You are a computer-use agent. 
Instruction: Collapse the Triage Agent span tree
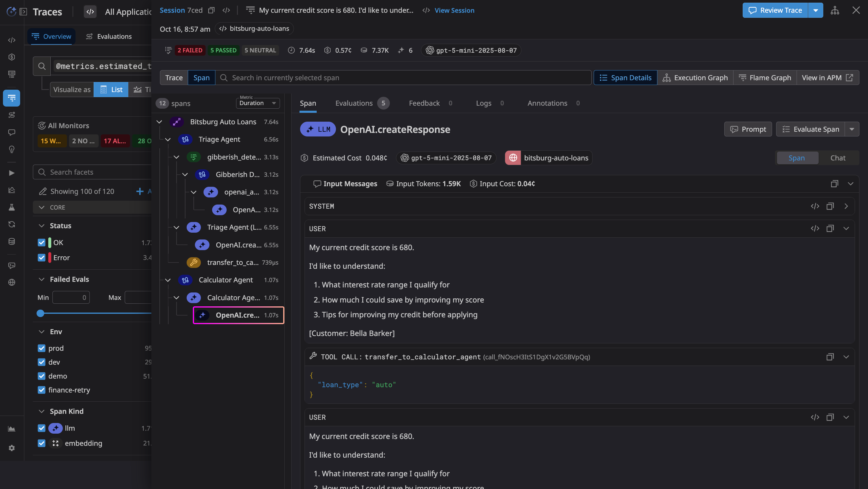point(168,139)
